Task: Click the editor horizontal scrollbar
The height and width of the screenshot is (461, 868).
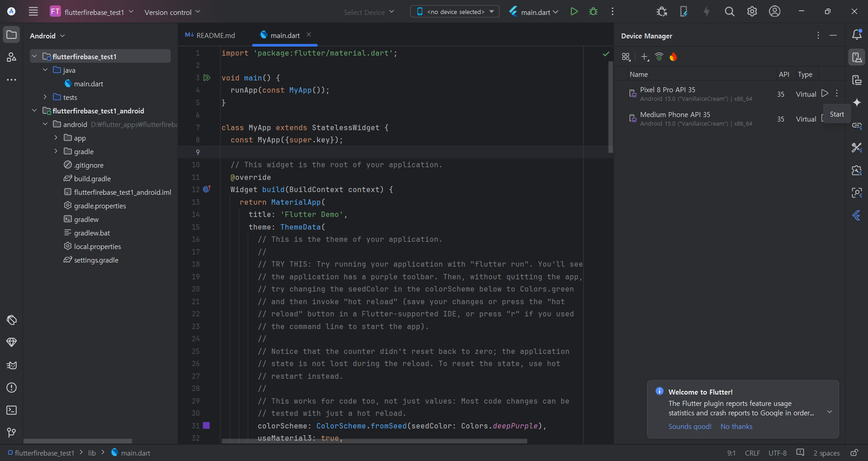Action: coord(374,441)
